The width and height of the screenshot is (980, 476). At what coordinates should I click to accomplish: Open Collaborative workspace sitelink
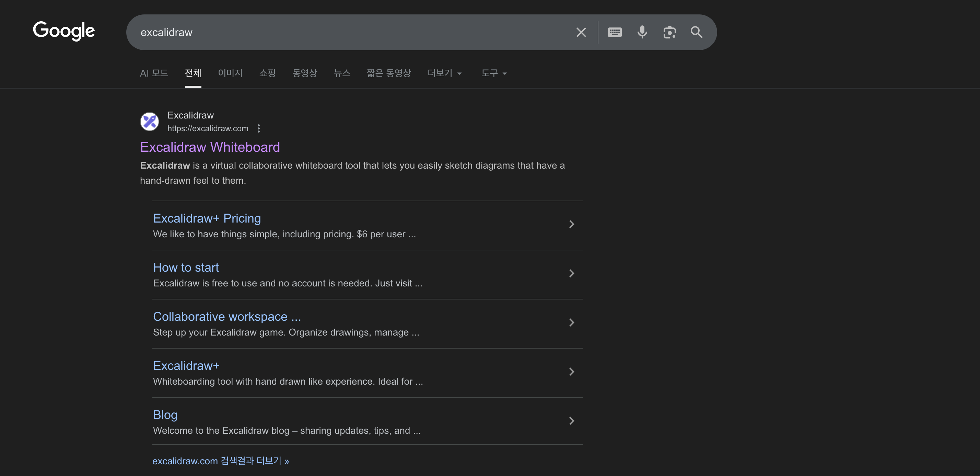coord(227,316)
